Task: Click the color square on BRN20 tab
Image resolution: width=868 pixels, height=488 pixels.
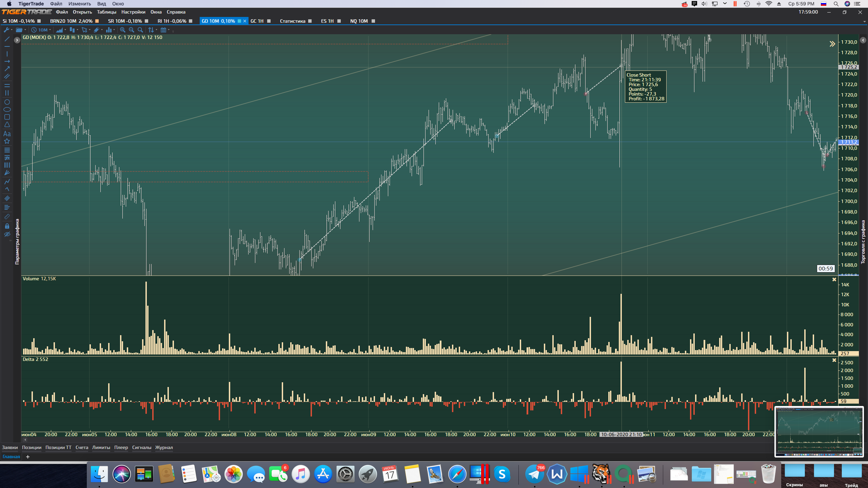Action: [x=97, y=21]
